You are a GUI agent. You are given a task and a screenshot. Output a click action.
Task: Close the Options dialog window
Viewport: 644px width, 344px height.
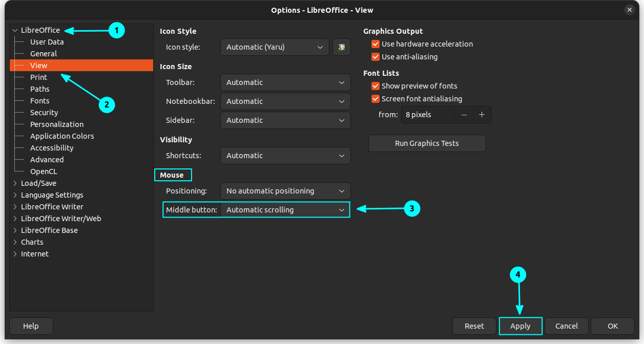coord(630,10)
